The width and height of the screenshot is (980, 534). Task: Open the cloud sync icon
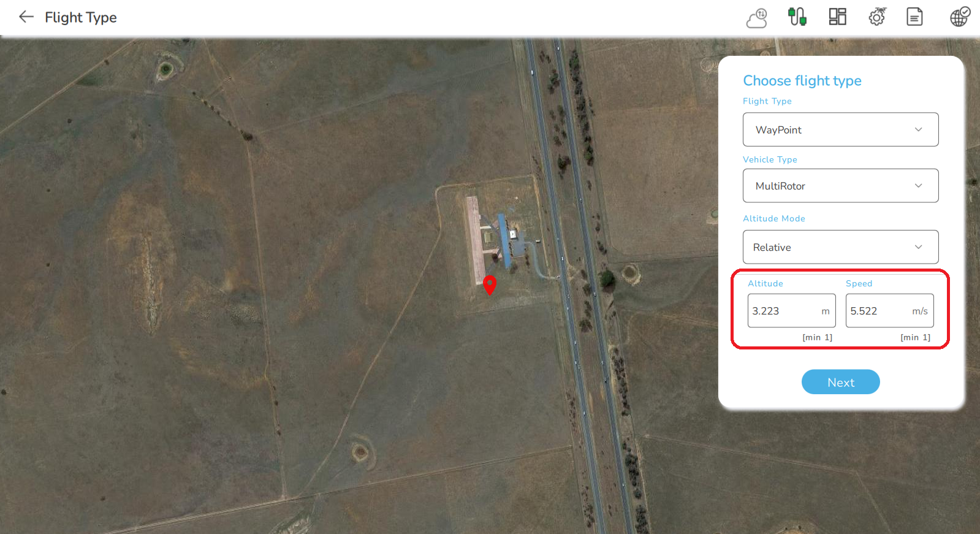[x=757, y=18]
